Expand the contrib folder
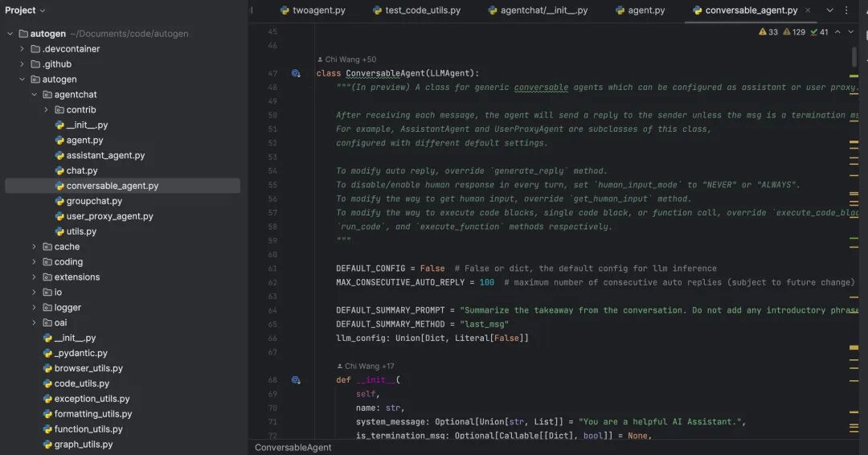This screenshot has width=868, height=455. pos(46,109)
